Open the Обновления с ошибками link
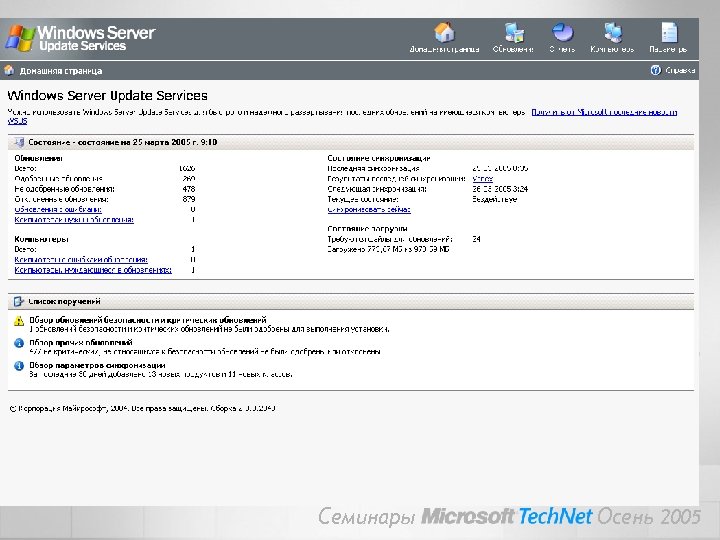Viewport: 720px width, 540px height. 58,209
